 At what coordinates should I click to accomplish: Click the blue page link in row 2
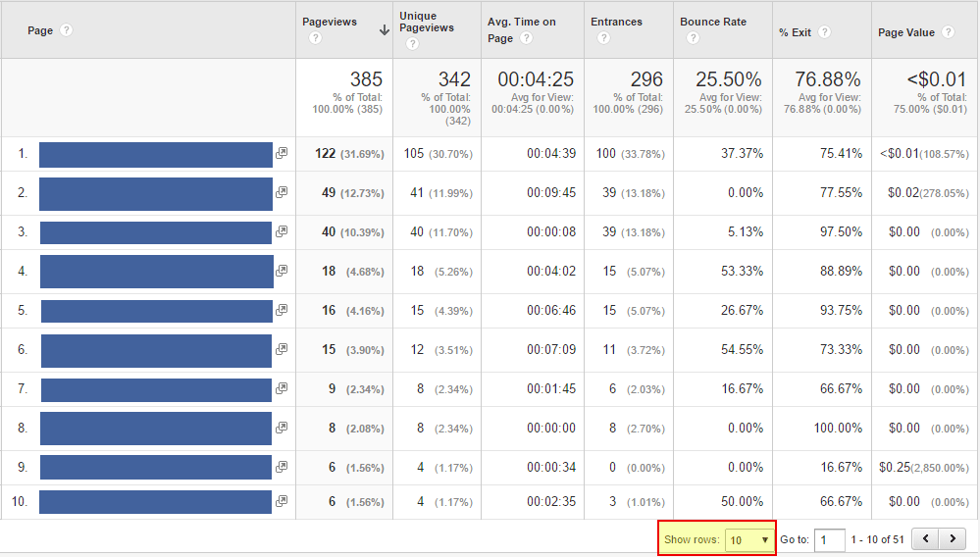pyautogui.click(x=155, y=193)
